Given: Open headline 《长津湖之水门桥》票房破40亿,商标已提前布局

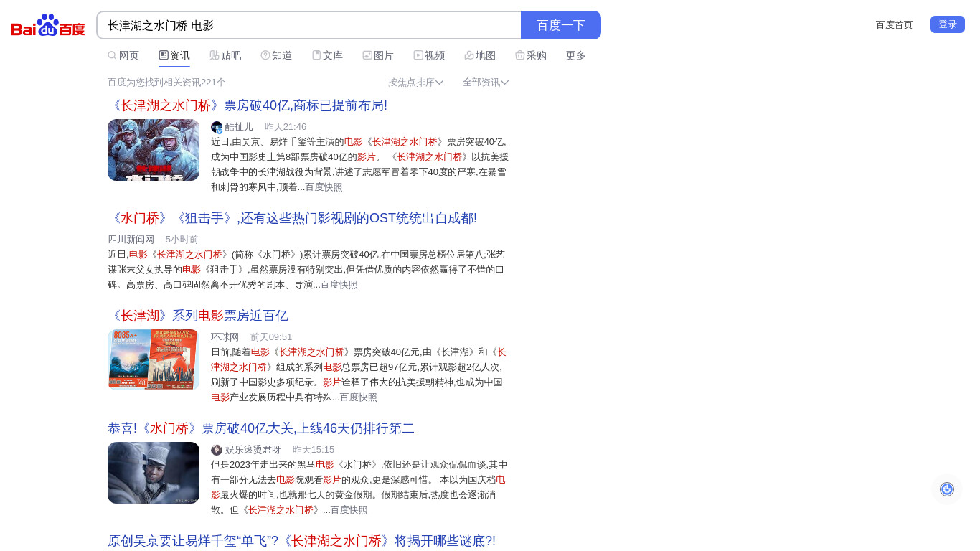Looking at the screenshot, I should 248,105.
